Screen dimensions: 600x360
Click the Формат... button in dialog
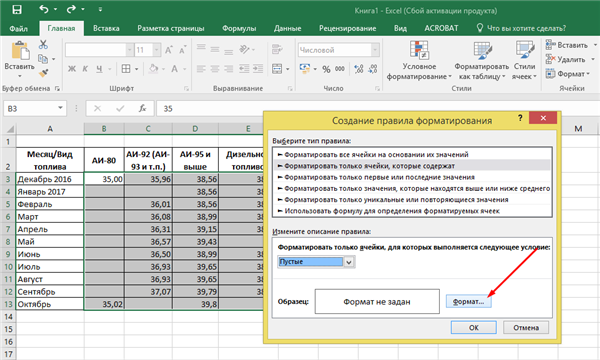click(469, 301)
